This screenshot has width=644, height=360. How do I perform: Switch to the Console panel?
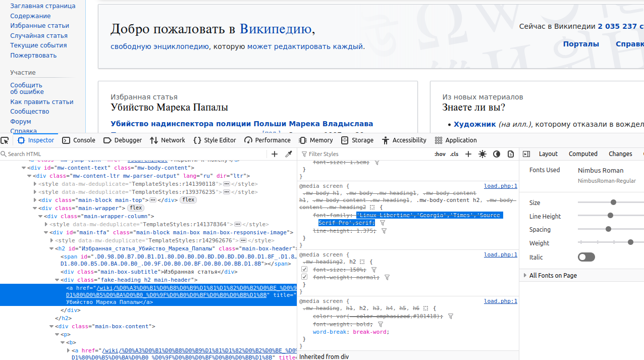pos(79,140)
